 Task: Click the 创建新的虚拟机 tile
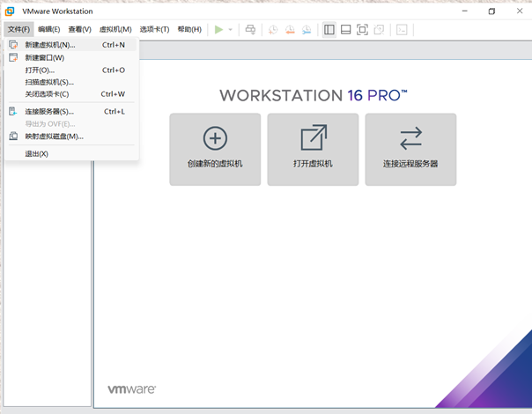[215, 150]
